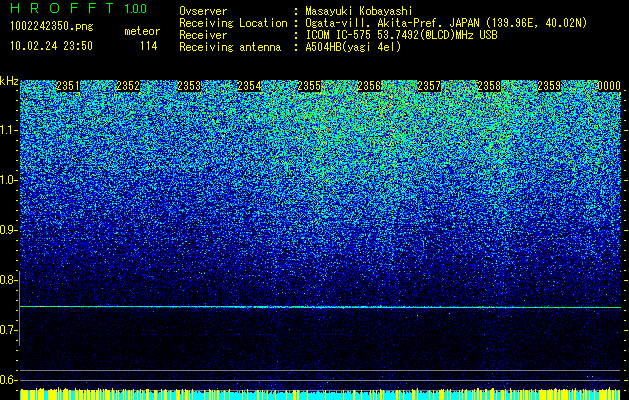The image size is (629, 400).
Task: Click the 2356 time marker
Action: click(369, 86)
